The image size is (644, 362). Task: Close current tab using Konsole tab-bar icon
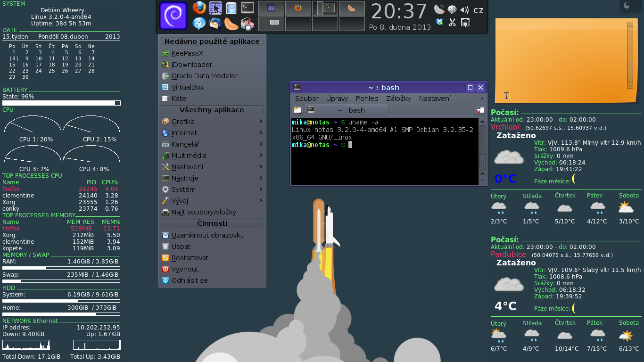480,110
